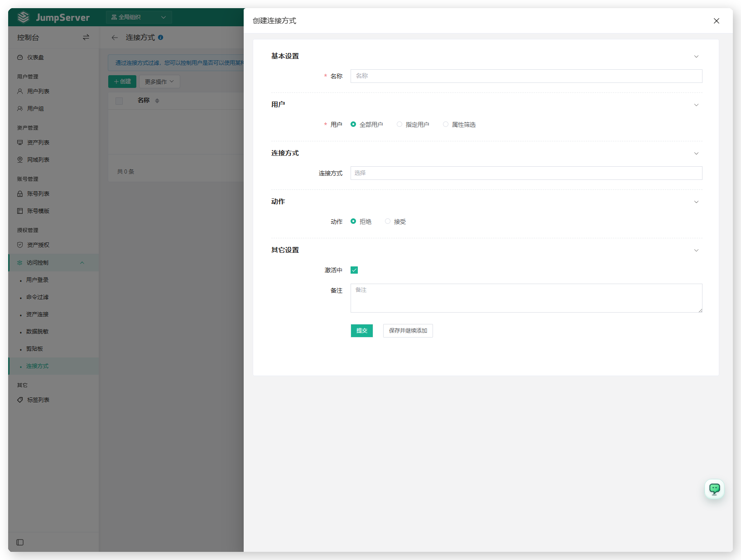Sort the table by the 名称 column
This screenshot has height=560, width=741.
coord(157,101)
